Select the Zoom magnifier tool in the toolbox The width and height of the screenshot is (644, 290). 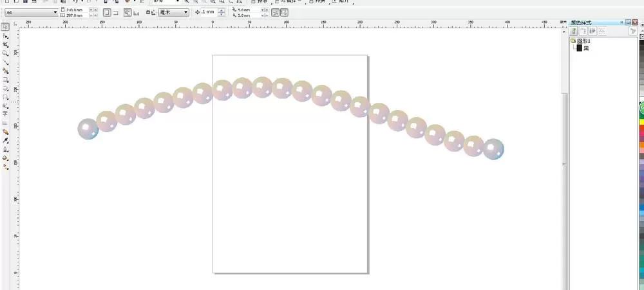6,53
